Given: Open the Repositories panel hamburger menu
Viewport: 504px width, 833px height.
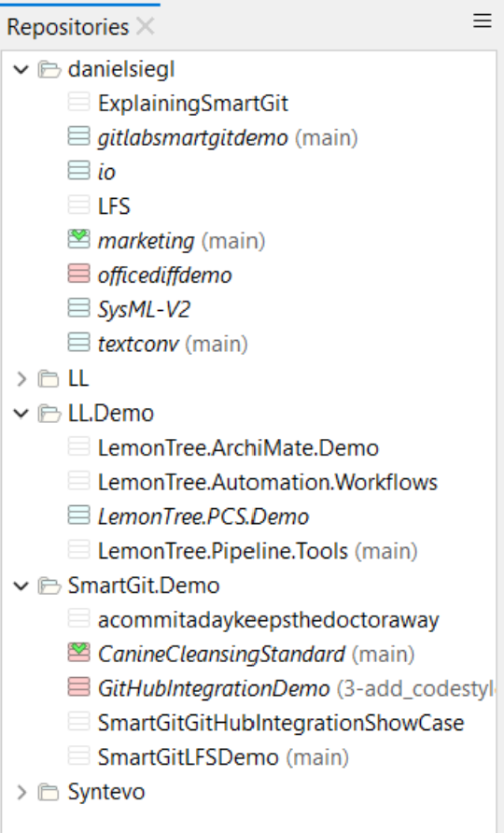Looking at the screenshot, I should (x=483, y=21).
